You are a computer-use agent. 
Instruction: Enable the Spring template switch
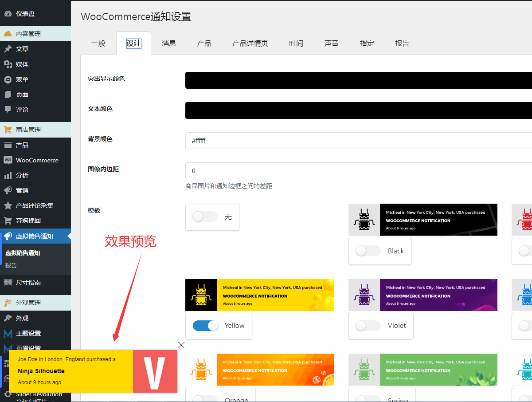(368, 398)
